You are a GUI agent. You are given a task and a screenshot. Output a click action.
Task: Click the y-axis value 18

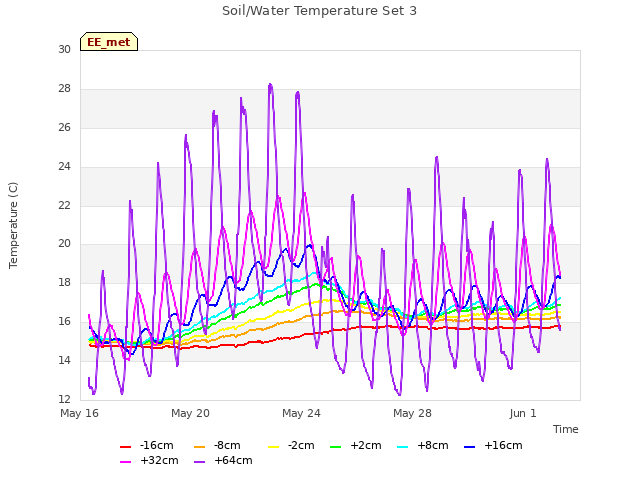click(64, 282)
